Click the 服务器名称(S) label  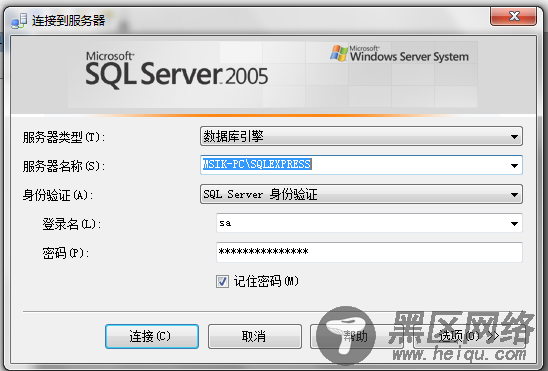tap(64, 166)
